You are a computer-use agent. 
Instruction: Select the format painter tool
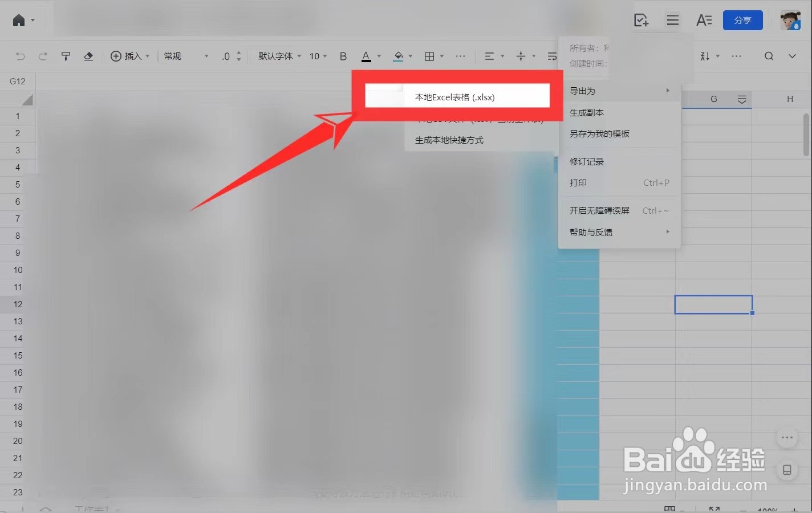66,56
